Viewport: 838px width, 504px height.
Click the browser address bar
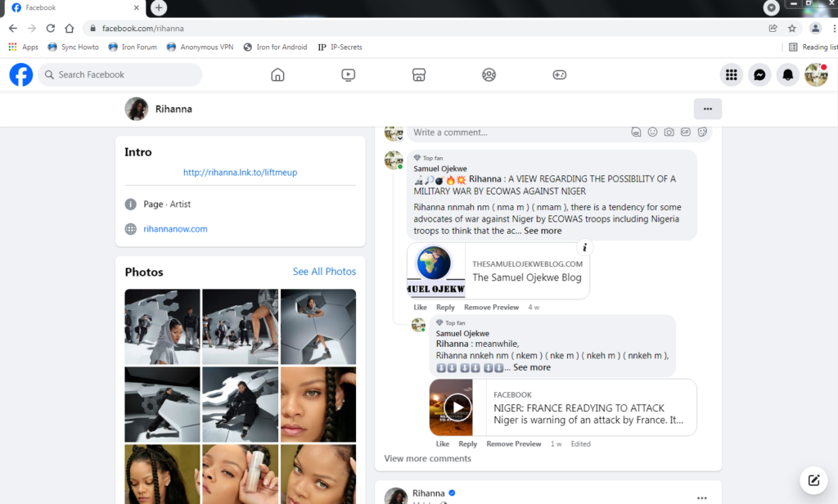coord(425,29)
